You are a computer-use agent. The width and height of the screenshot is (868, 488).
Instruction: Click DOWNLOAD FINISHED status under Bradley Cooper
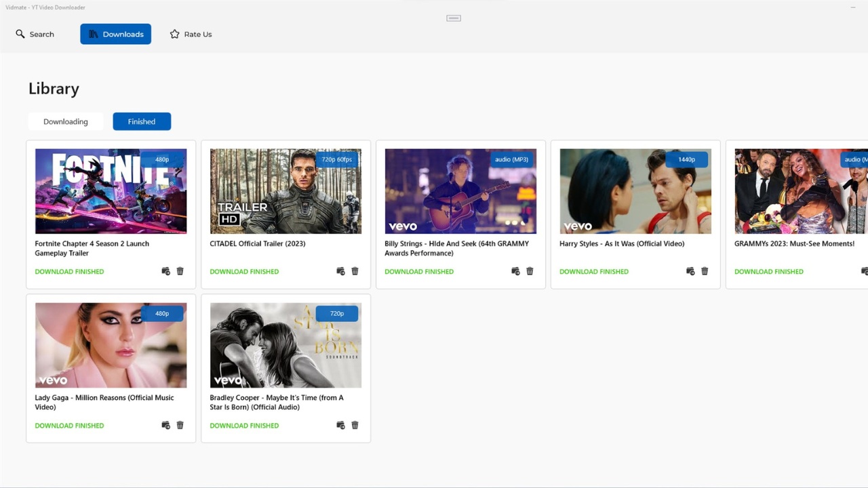pos(244,426)
